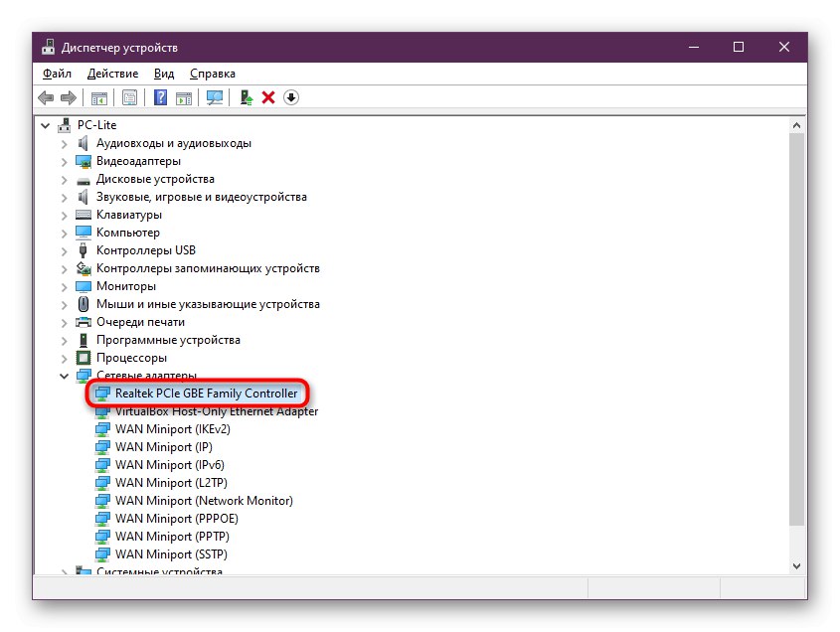Image resolution: width=840 pixels, height=632 pixels.
Task: Select WAN Miniport (IKEv2)
Action: point(173,429)
